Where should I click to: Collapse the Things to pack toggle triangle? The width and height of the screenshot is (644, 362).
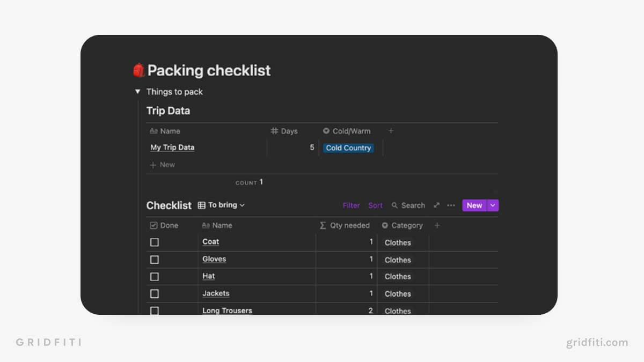pos(138,92)
